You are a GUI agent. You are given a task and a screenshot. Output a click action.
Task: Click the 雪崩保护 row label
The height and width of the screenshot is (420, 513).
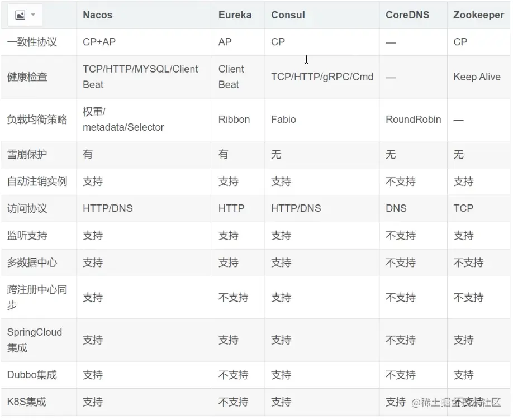point(27,154)
